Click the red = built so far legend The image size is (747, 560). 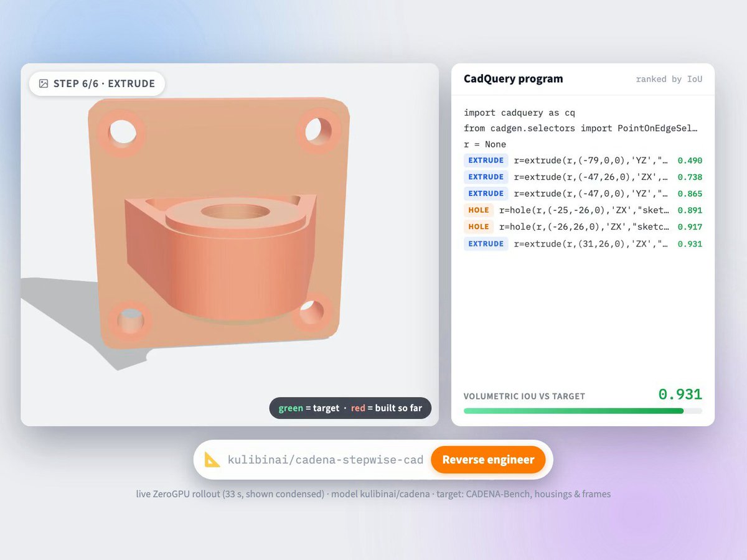[x=387, y=408]
